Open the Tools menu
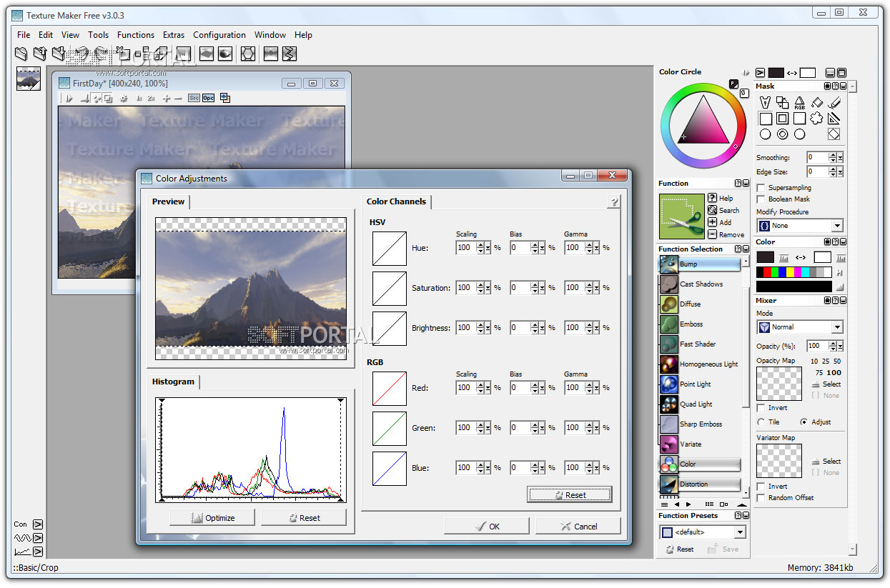 [x=99, y=35]
